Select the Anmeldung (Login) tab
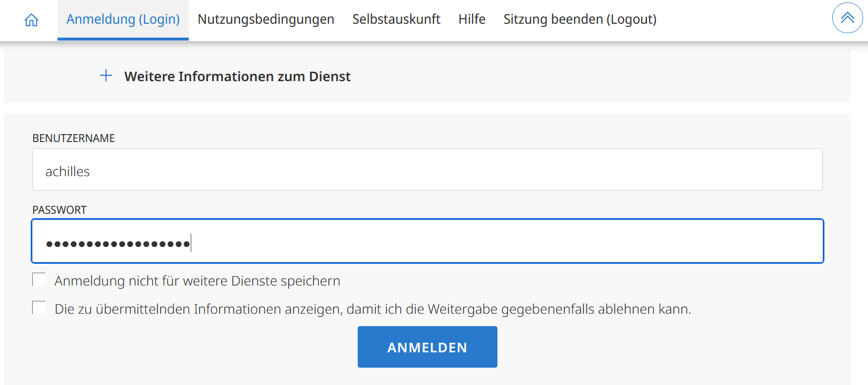Image resolution: width=868 pixels, height=385 pixels. click(123, 19)
